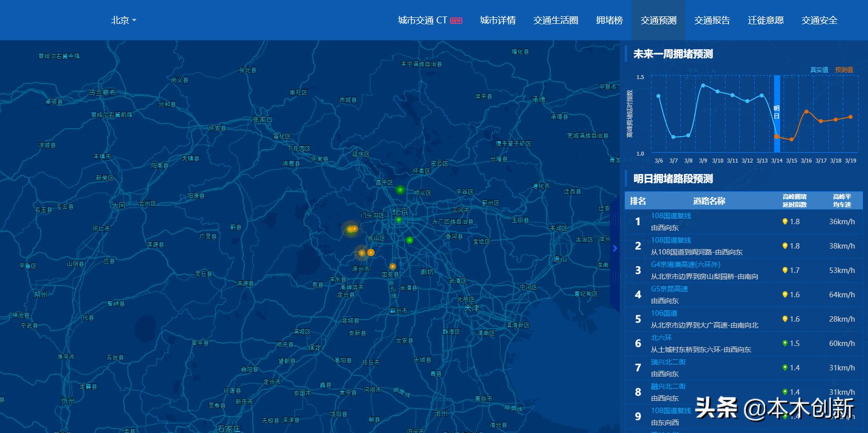Toggle the 预测值 legend series in chart

click(x=844, y=70)
